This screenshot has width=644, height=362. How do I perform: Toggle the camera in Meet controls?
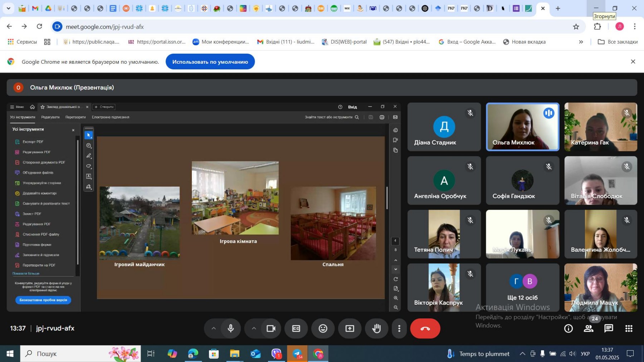click(271, 328)
